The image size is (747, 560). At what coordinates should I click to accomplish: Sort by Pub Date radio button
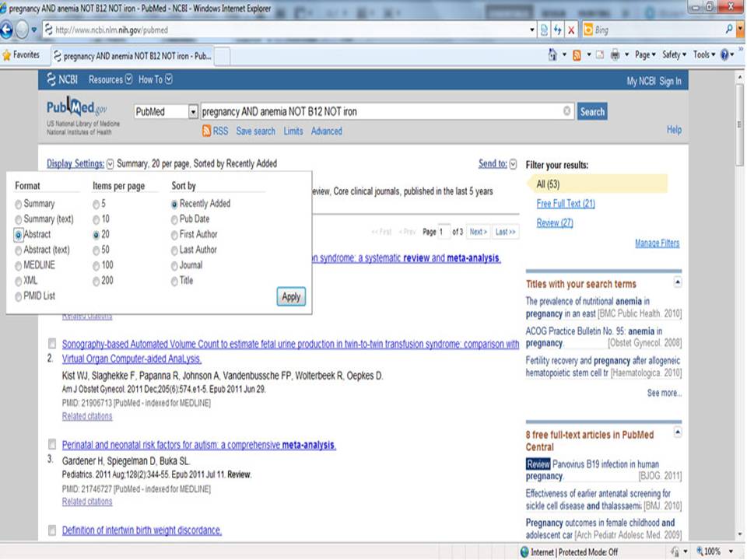pos(174,219)
